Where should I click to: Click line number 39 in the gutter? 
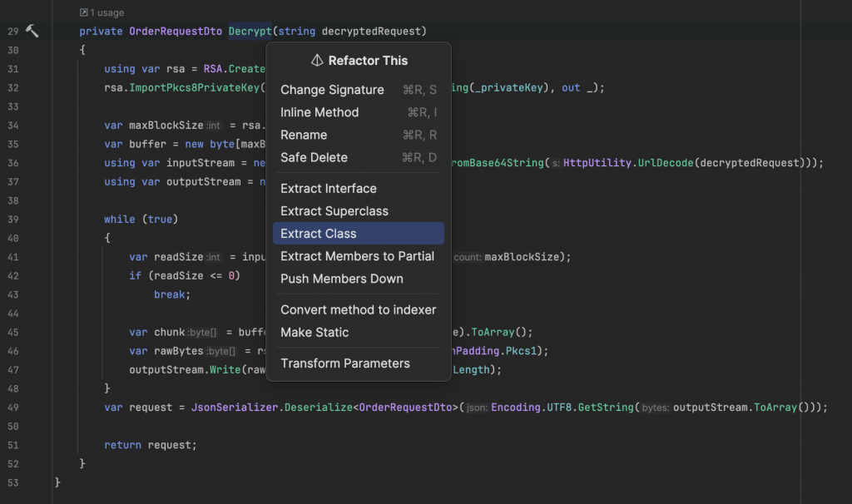tap(12, 220)
